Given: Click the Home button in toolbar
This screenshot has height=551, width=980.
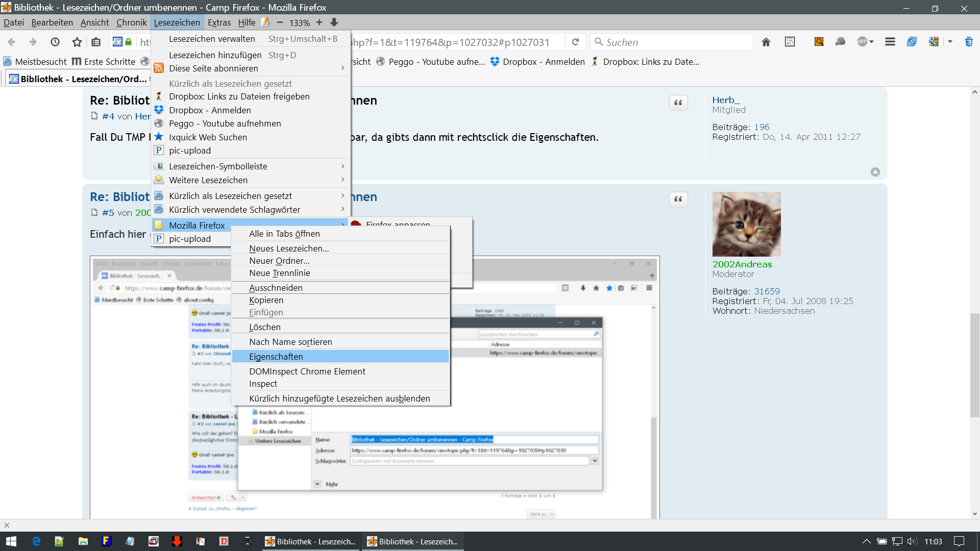Looking at the screenshot, I should [x=766, y=42].
